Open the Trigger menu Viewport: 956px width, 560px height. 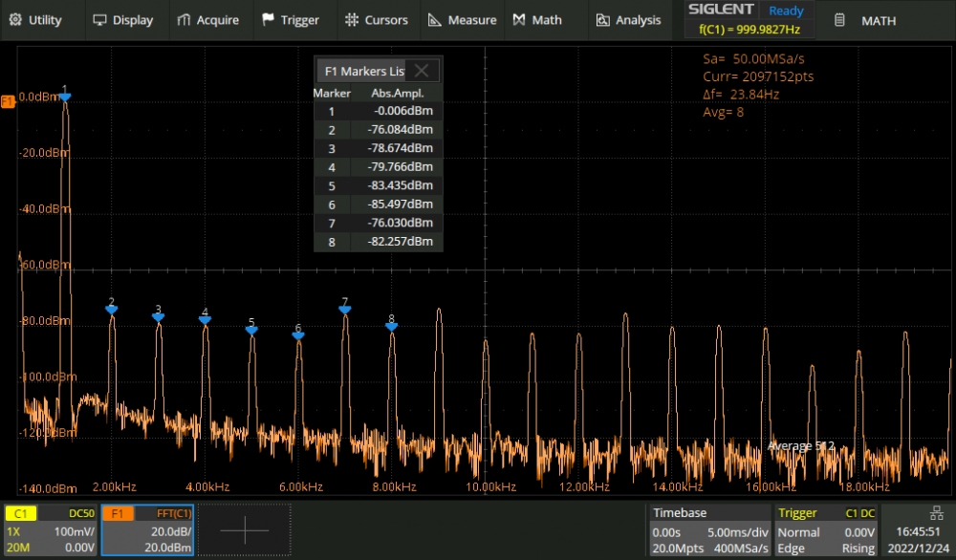[291, 20]
